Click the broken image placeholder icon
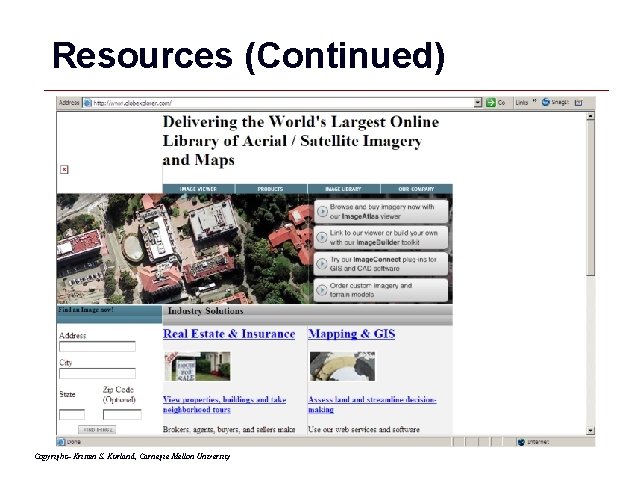Image resolution: width=640 pixels, height=480 pixels. [x=64, y=169]
